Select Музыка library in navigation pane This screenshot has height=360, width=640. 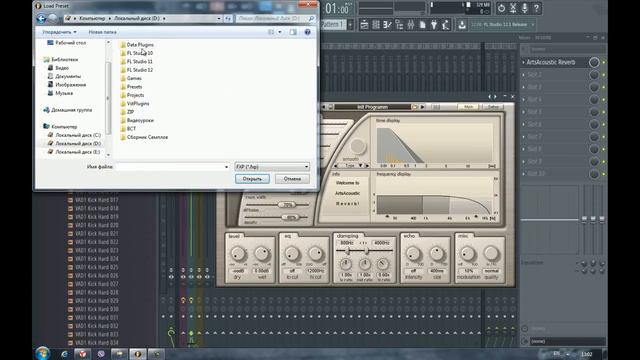coord(64,93)
